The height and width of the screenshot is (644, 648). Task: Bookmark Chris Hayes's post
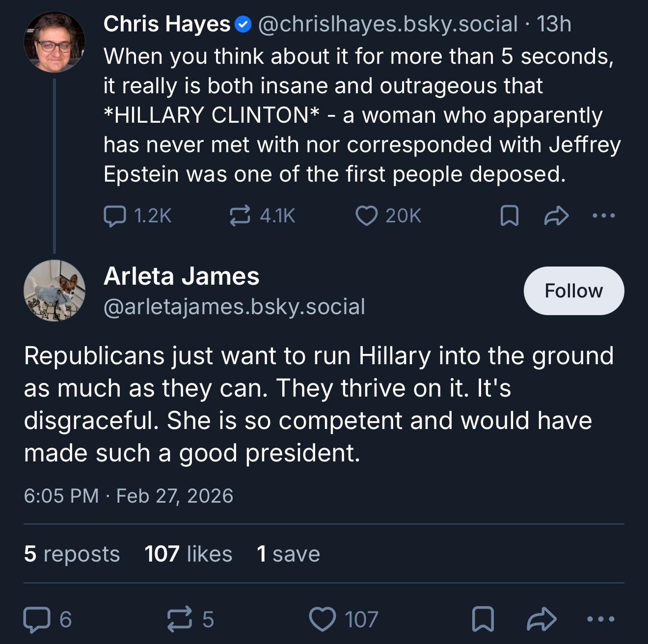(x=509, y=216)
